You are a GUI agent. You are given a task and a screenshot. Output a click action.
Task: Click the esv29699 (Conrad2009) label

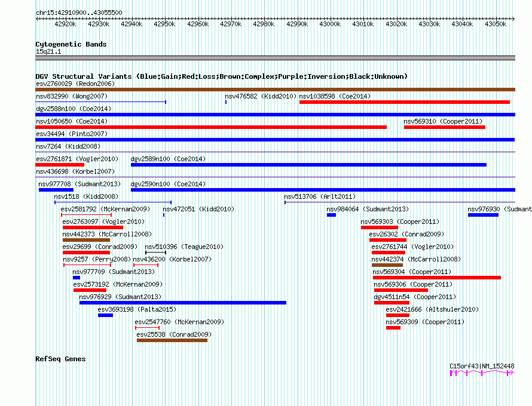tap(100, 247)
